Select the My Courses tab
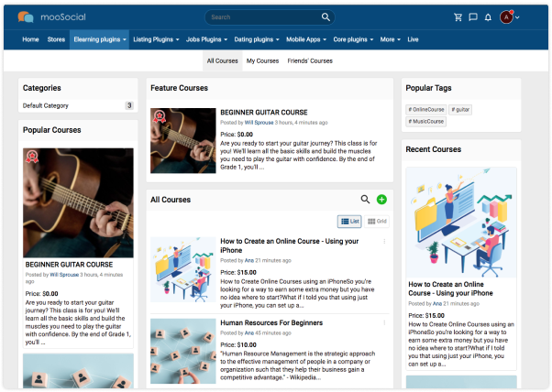Viewport: 552px width, 392px height. pyautogui.click(x=262, y=60)
